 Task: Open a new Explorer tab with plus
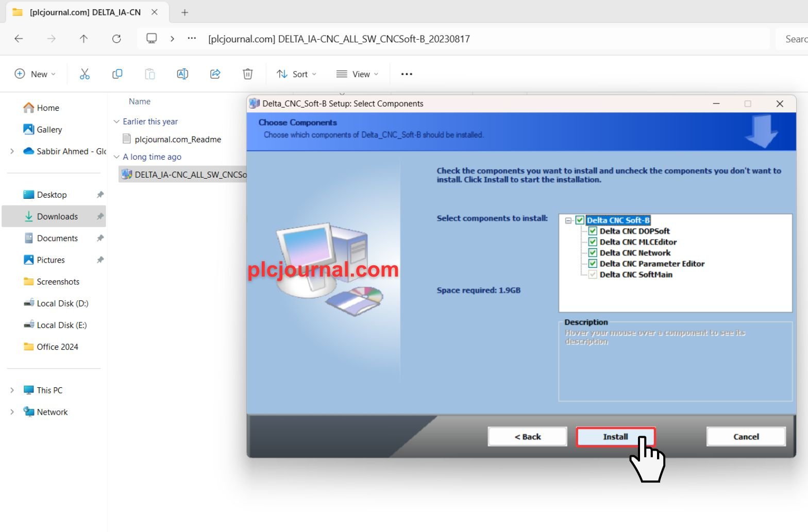click(x=184, y=12)
